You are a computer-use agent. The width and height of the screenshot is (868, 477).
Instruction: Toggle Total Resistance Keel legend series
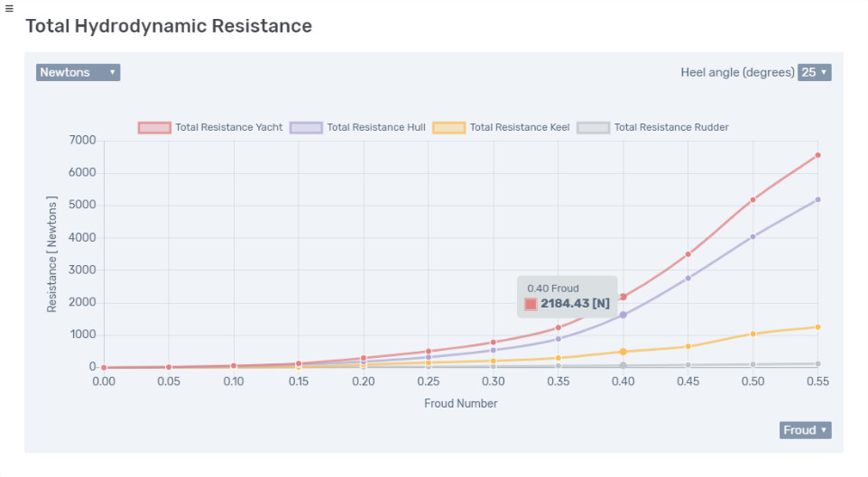pos(519,127)
